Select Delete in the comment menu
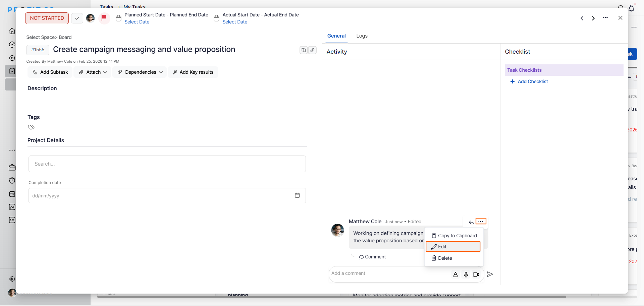The image size is (644, 306). point(445,258)
